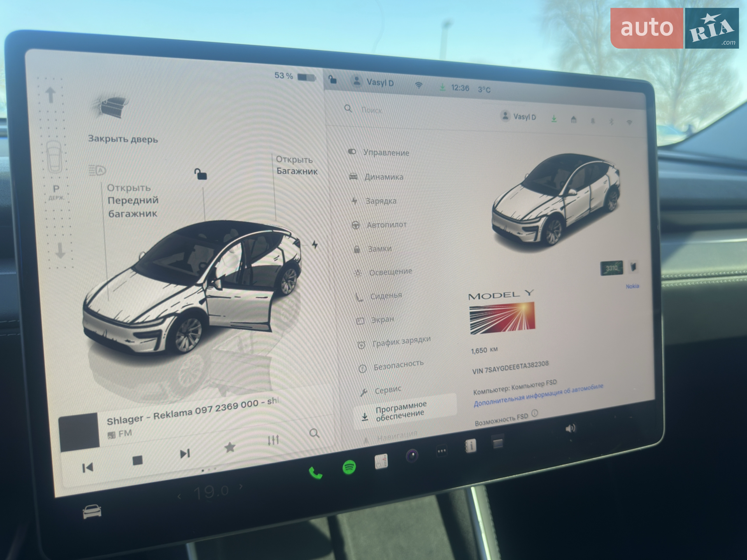The height and width of the screenshot is (560, 747).
Task: Open the Vasyl D profile in the status bar
Action: pos(373,82)
